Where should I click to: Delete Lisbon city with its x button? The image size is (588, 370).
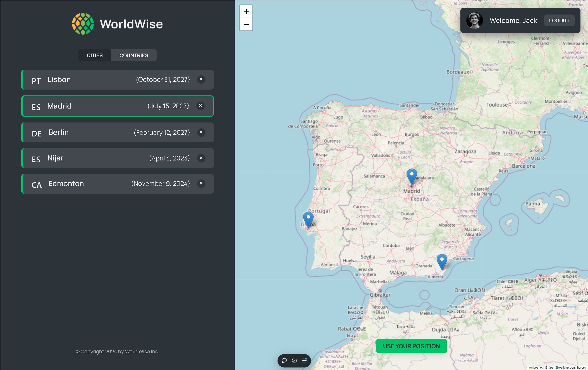pos(201,80)
